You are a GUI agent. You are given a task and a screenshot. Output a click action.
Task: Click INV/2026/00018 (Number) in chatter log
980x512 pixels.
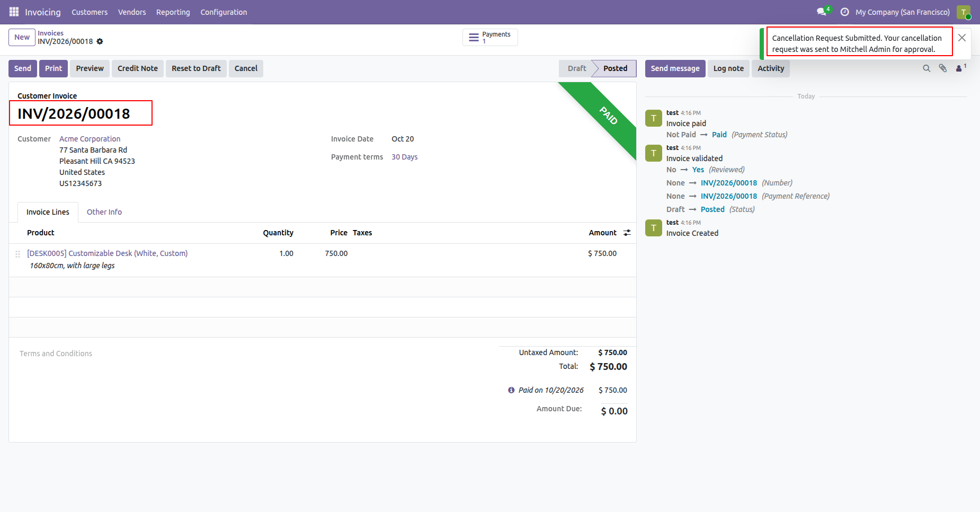click(729, 183)
